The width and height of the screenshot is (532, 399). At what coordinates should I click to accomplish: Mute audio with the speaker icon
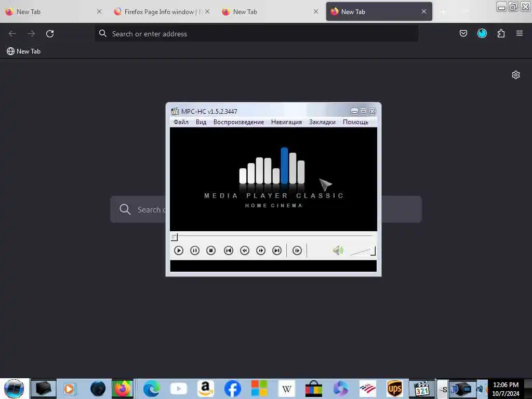[338, 250]
